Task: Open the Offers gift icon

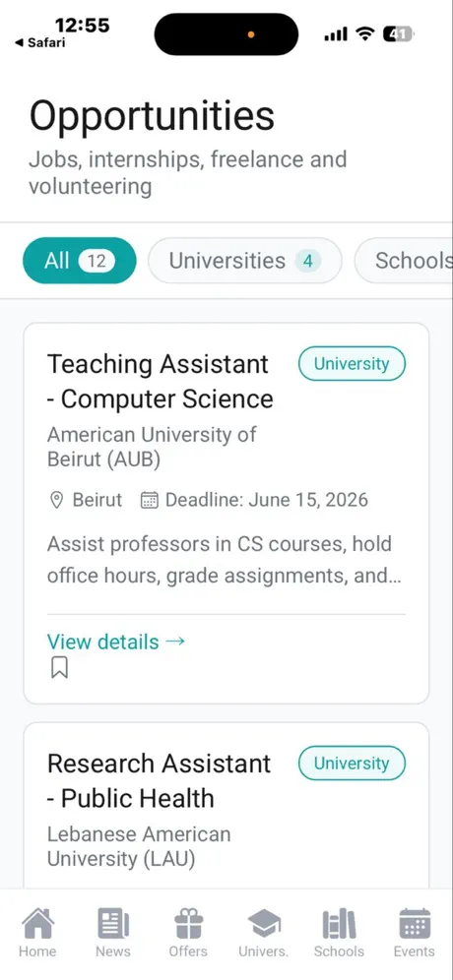Action: 188,924
